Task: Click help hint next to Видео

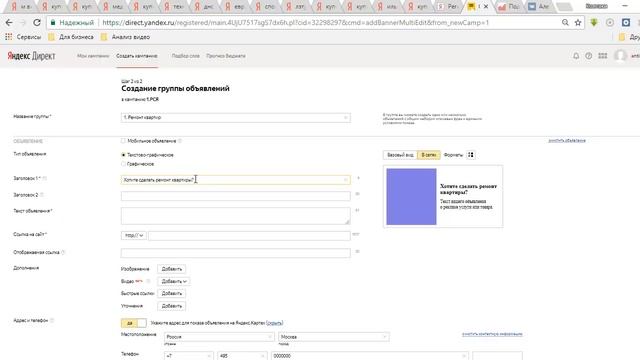Action: click(149, 281)
